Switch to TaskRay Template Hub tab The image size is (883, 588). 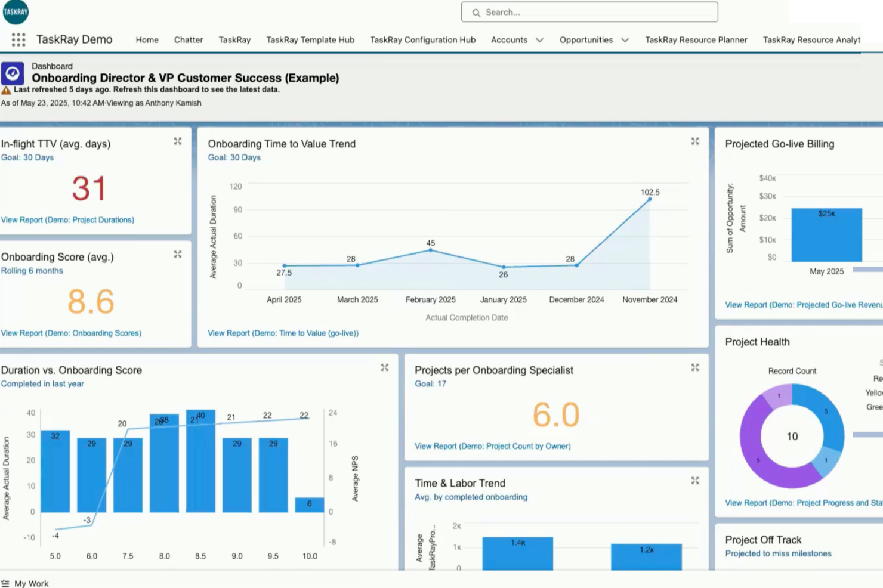tap(310, 40)
